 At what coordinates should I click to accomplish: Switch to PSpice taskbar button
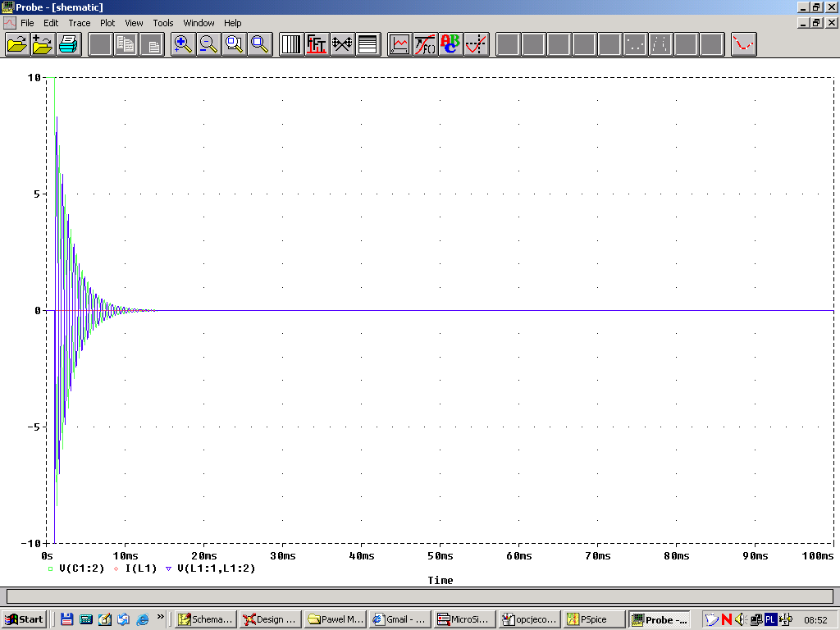pos(593,619)
